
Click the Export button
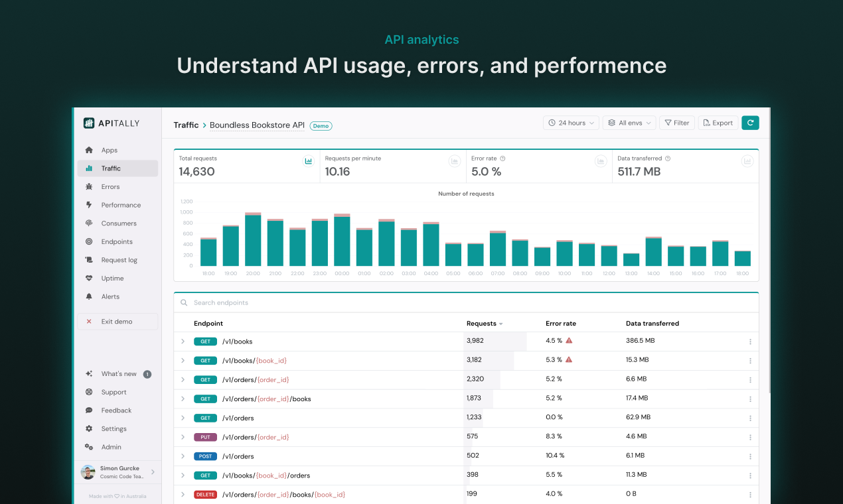point(718,123)
